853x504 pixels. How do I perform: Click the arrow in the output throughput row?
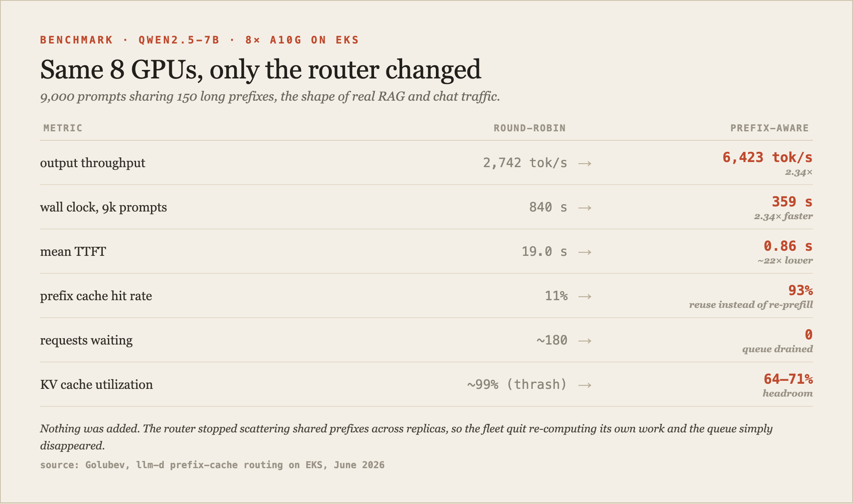585,163
